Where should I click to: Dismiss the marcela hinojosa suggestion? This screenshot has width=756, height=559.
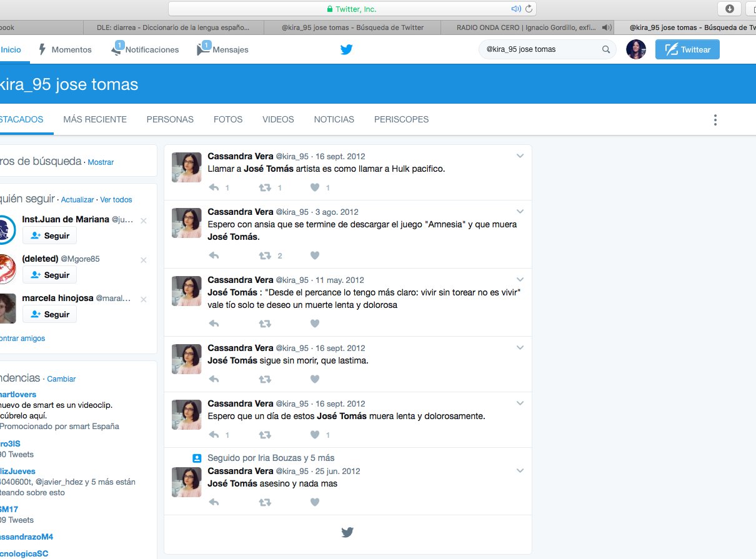tap(144, 299)
